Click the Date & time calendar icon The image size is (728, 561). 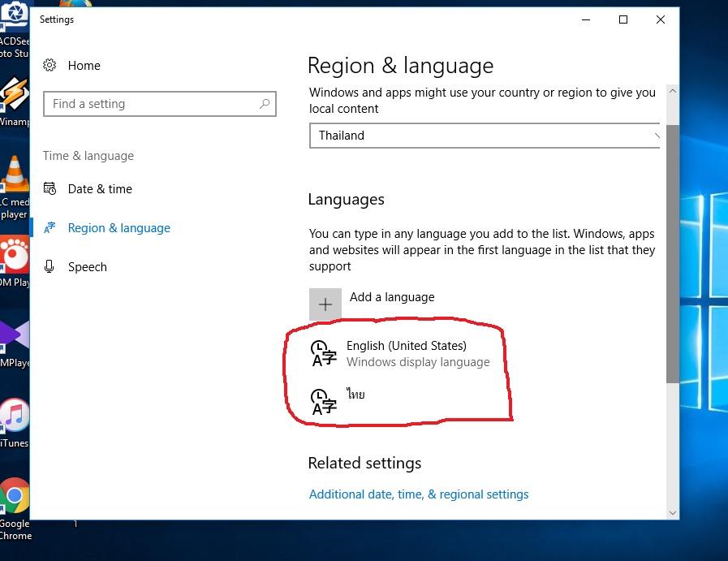point(50,188)
